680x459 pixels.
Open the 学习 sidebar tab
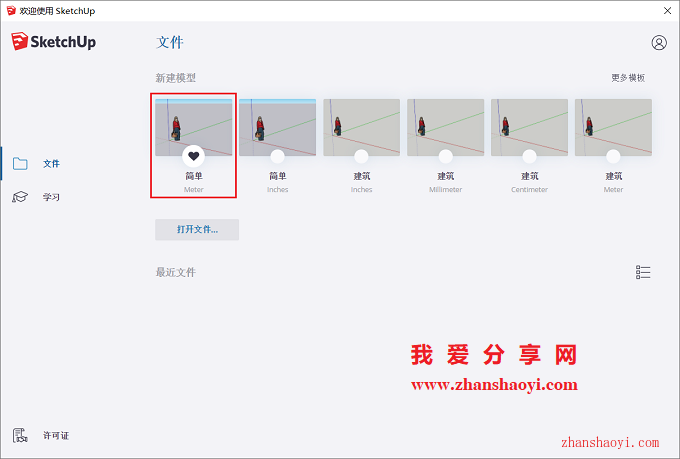[51, 197]
